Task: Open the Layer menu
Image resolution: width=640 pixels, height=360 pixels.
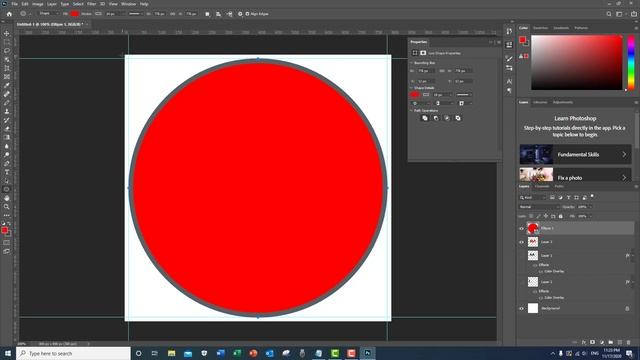Action: [52, 4]
